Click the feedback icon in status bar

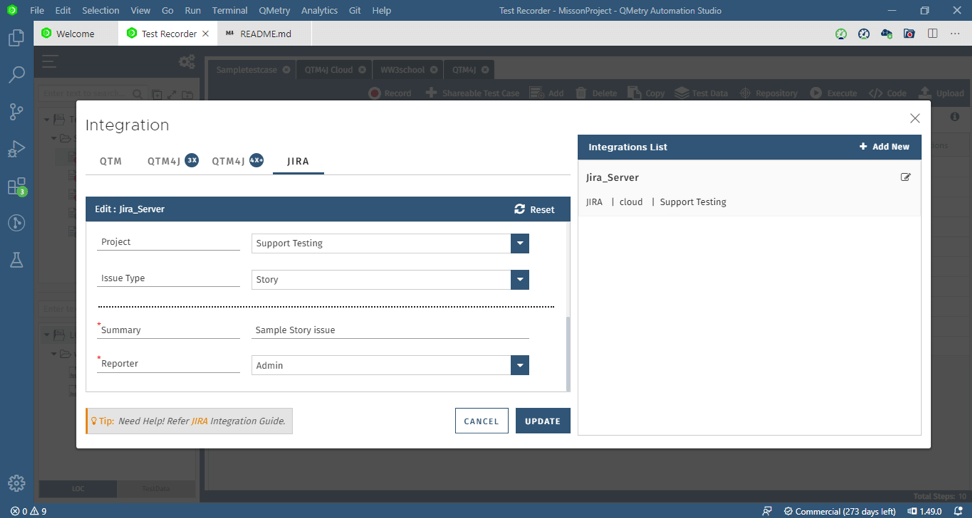click(x=767, y=512)
